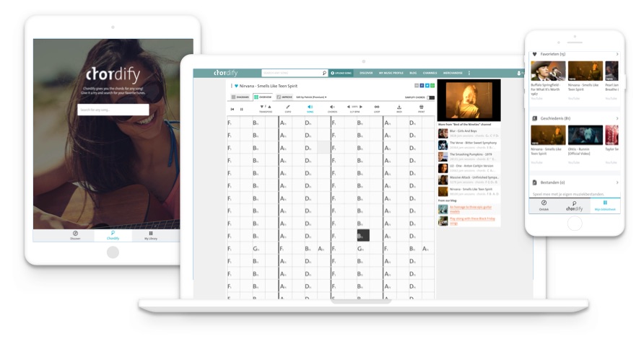The width and height of the screenshot is (644, 344).
Task: Tap the Chordify search tab on tablet
Action: click(x=113, y=235)
